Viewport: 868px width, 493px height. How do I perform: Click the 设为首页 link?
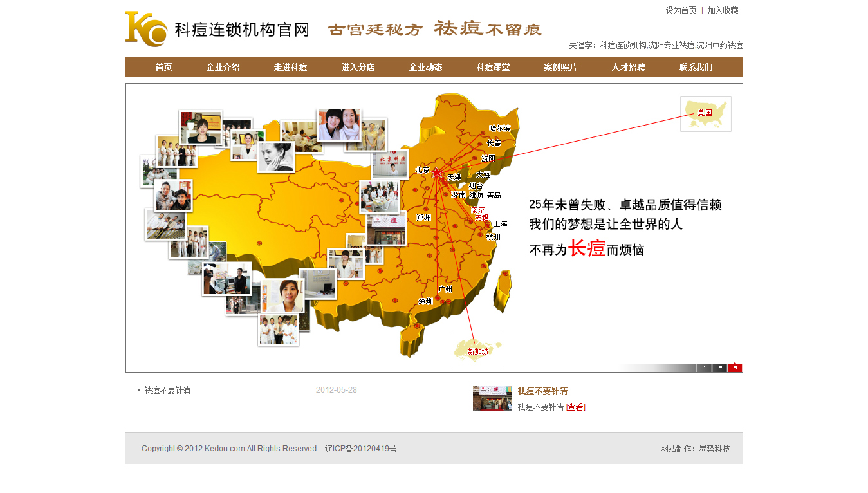(681, 10)
